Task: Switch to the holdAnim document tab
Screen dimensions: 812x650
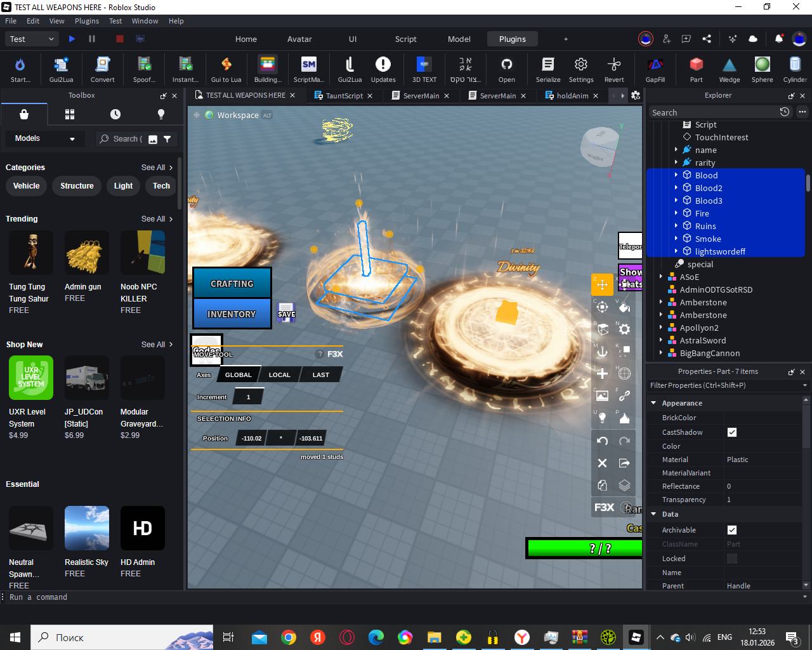Action: pyautogui.click(x=572, y=96)
